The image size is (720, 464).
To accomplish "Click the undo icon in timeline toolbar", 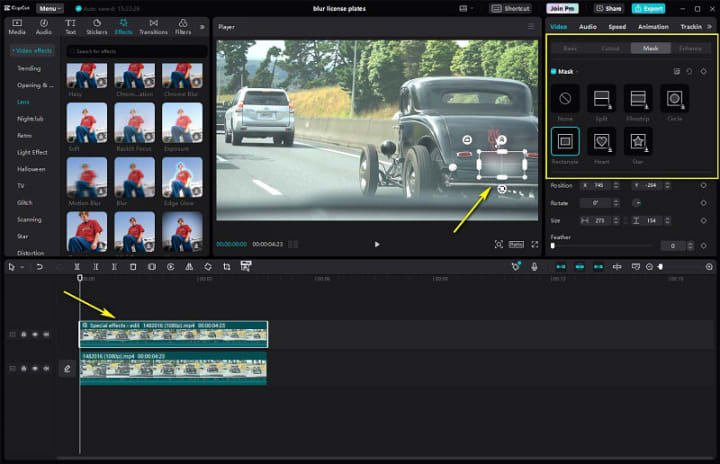I will (39, 266).
